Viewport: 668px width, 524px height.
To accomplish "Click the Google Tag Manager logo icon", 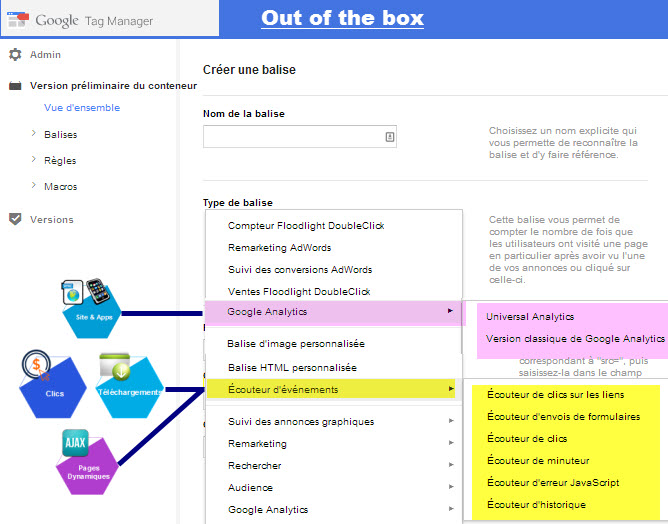I will click(18, 19).
